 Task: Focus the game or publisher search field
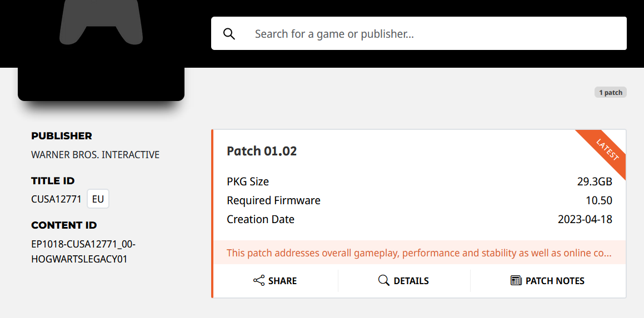point(419,33)
